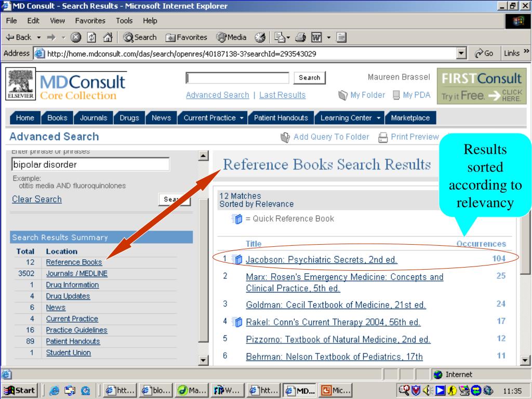Open the Search pane in the IE toolbar
Image resolution: width=532 pixels, height=399 pixels.
point(140,37)
